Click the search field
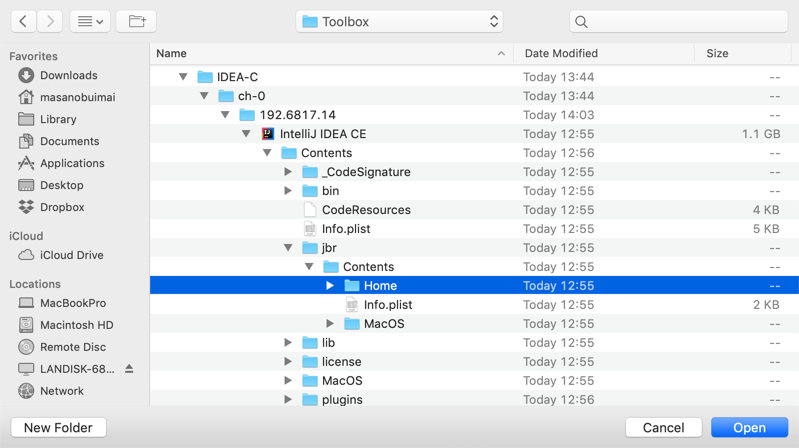Image resolution: width=799 pixels, height=448 pixels. pos(678,21)
